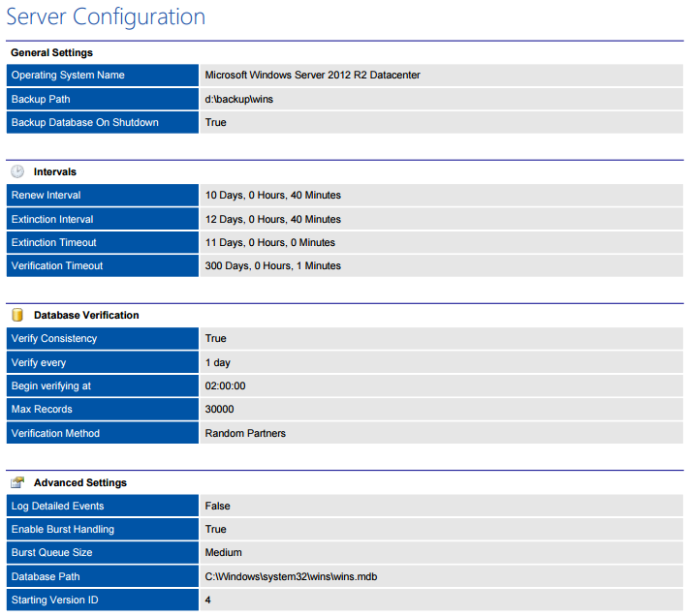Select the 1 day value

[x=218, y=363]
